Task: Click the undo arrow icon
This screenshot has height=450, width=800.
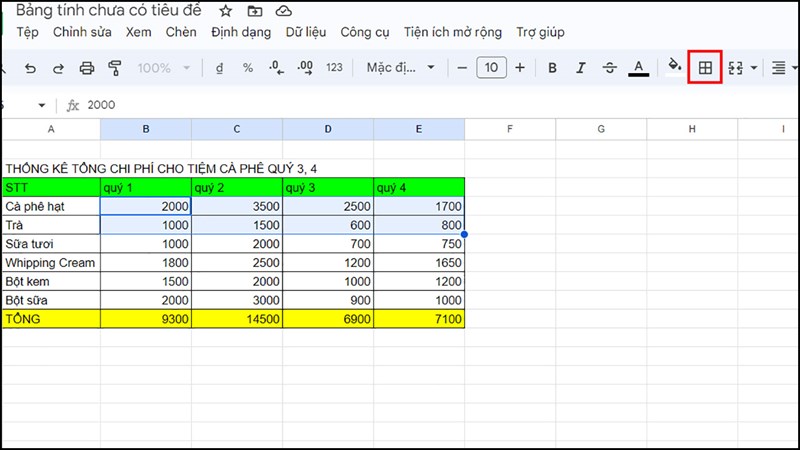Action: (x=30, y=68)
